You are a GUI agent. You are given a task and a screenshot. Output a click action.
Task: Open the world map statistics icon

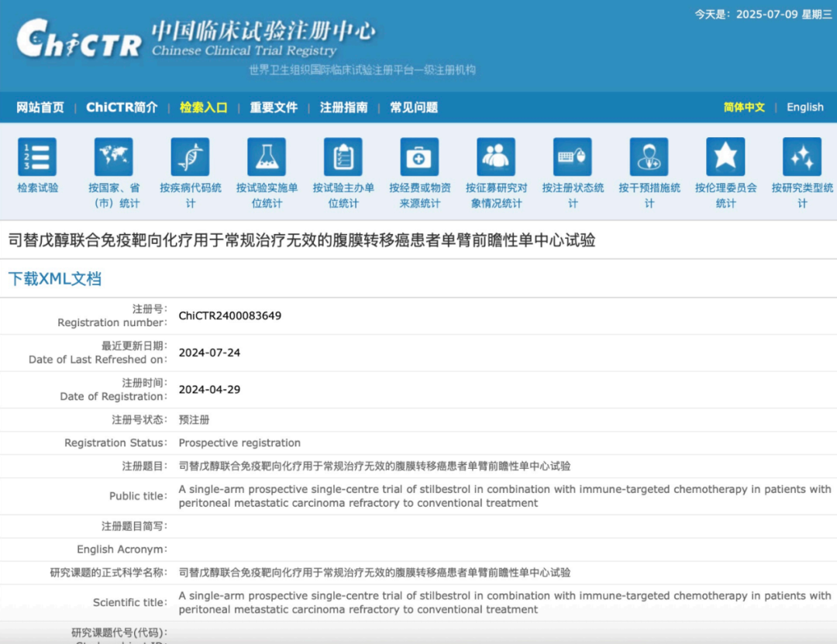coord(114,157)
